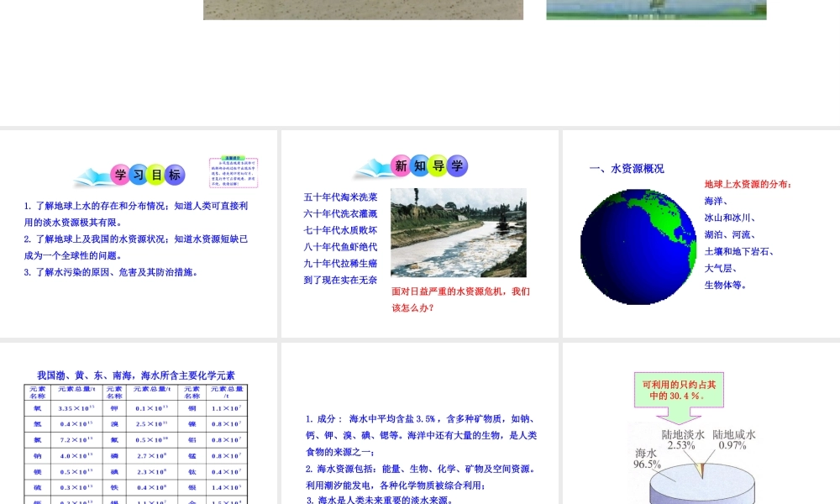Click the table cell 2.7×10⁸

[x=151, y=456]
